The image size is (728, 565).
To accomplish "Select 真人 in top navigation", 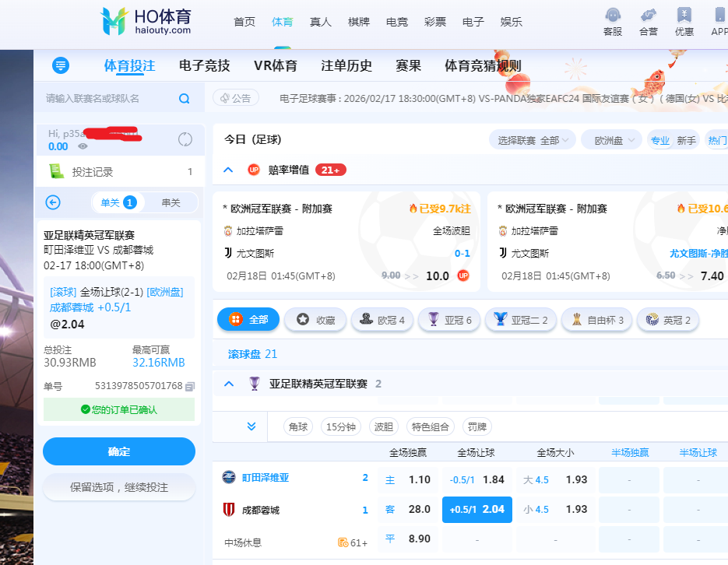I will click(x=320, y=22).
